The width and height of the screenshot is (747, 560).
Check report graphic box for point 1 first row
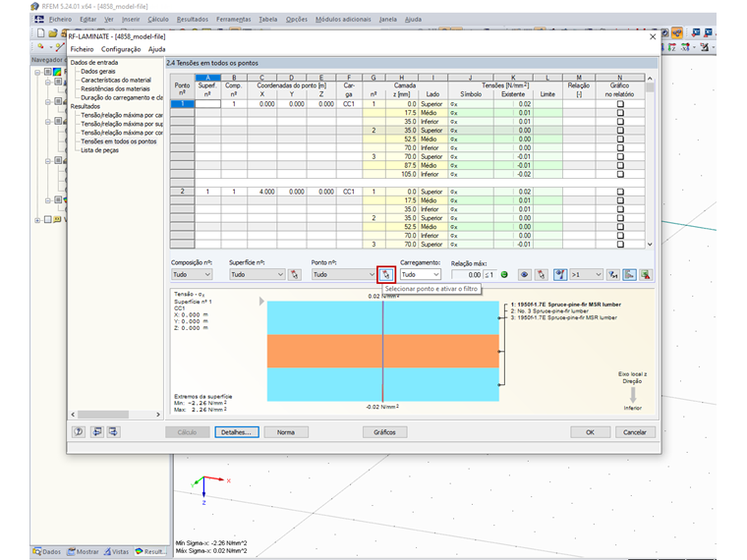(x=620, y=104)
